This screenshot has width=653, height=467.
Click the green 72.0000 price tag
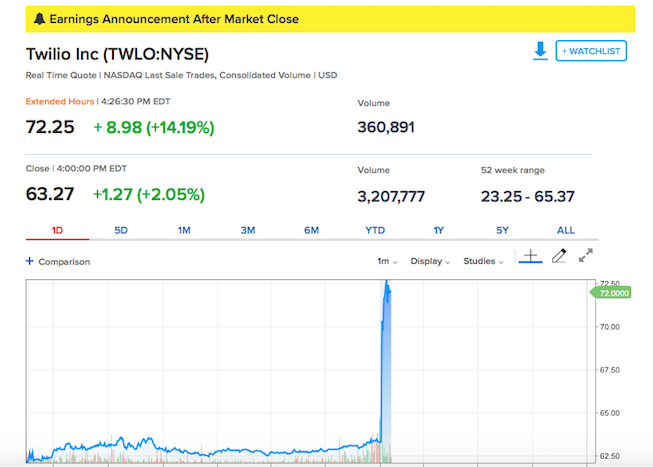point(611,293)
